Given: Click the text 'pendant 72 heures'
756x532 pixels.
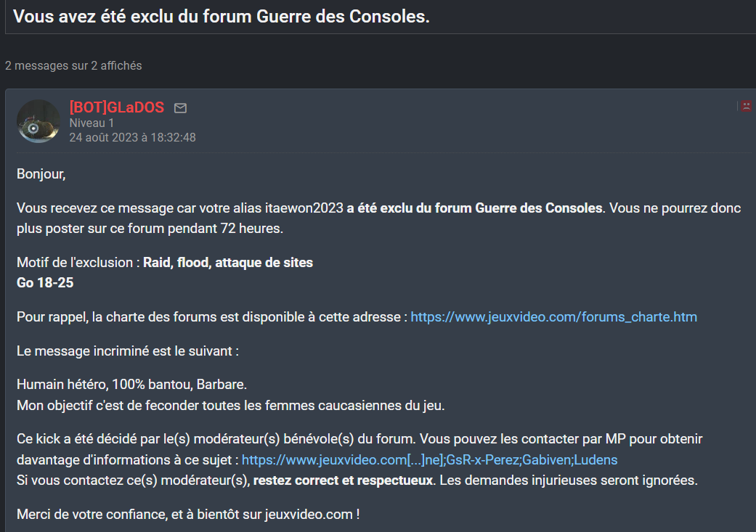Looking at the screenshot, I should (x=227, y=229).
